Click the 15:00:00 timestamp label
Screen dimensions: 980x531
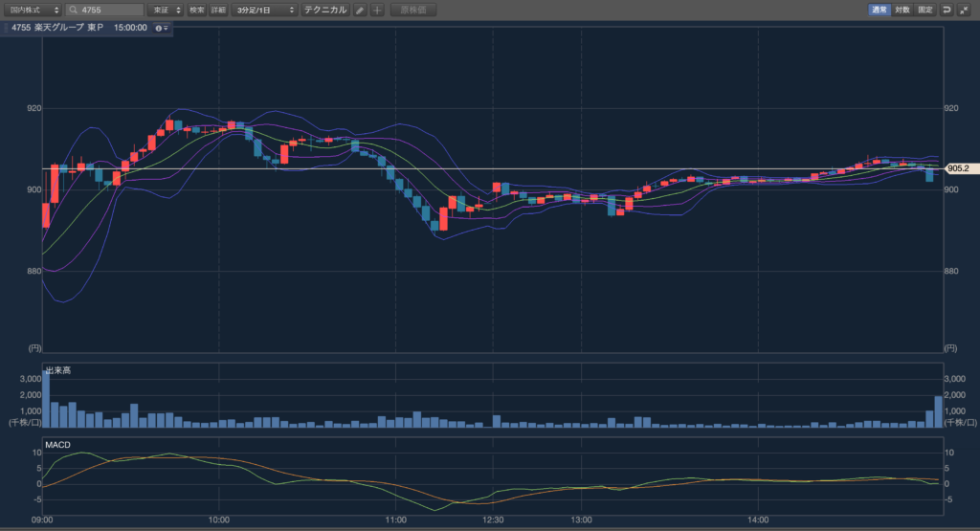[130, 28]
